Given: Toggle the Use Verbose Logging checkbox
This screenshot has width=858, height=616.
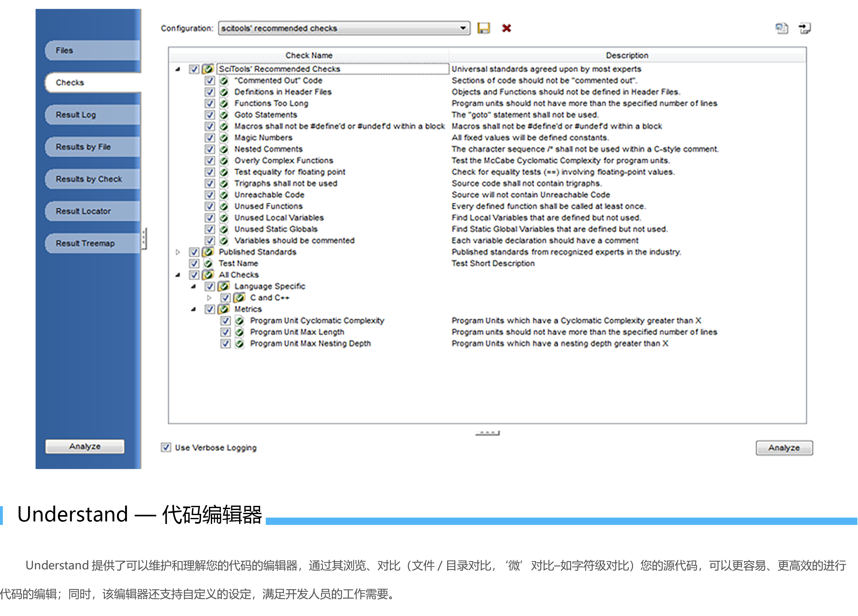Looking at the screenshot, I should point(166,447).
